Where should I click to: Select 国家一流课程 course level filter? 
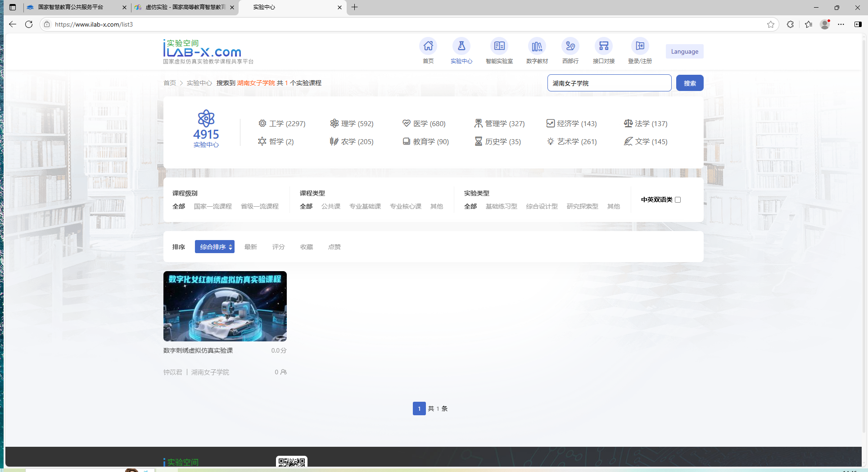[212, 206]
